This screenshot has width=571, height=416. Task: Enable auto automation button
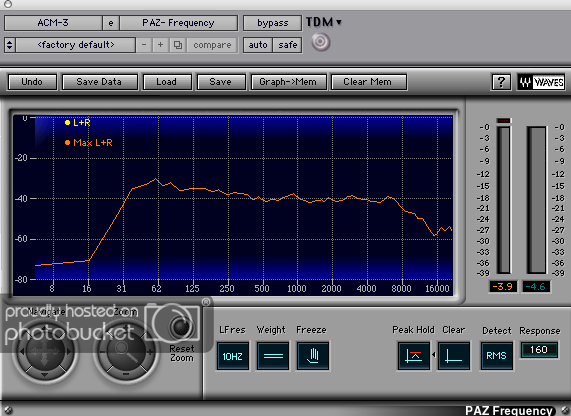pos(258,45)
